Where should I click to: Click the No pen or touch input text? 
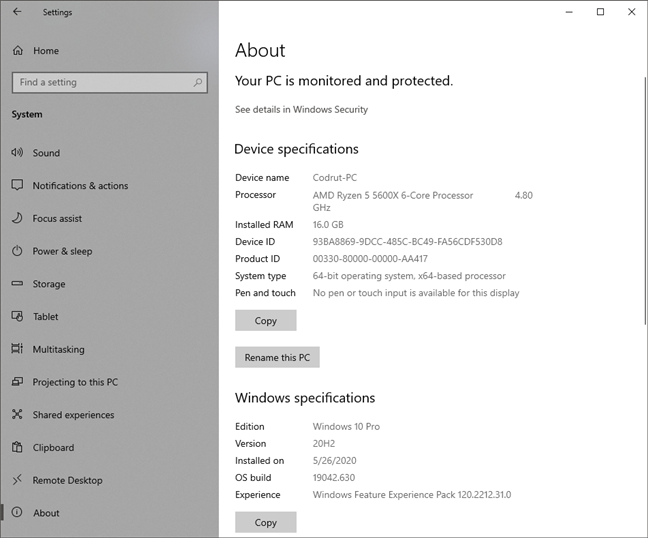click(x=416, y=293)
